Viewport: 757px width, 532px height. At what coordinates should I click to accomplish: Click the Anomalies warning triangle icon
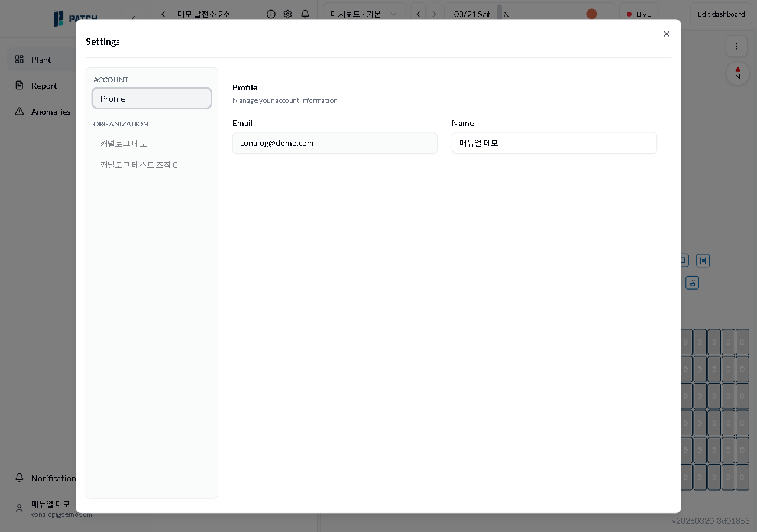point(20,111)
